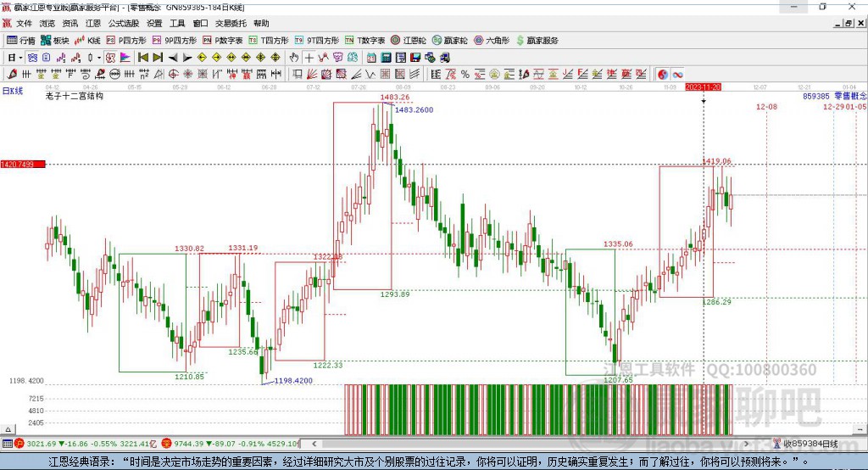The width and height of the screenshot is (868, 470).
Task: Step chart left with black arrow
Action: click(x=173, y=58)
